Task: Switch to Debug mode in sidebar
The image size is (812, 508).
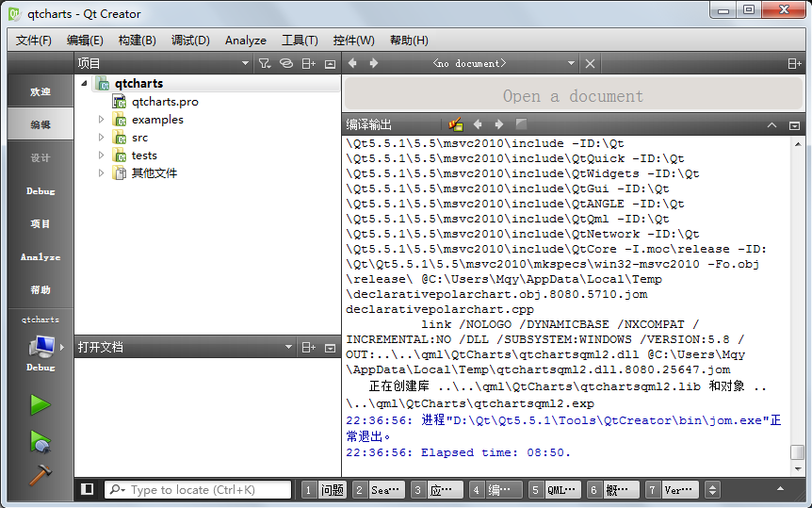Action: pos(41,190)
